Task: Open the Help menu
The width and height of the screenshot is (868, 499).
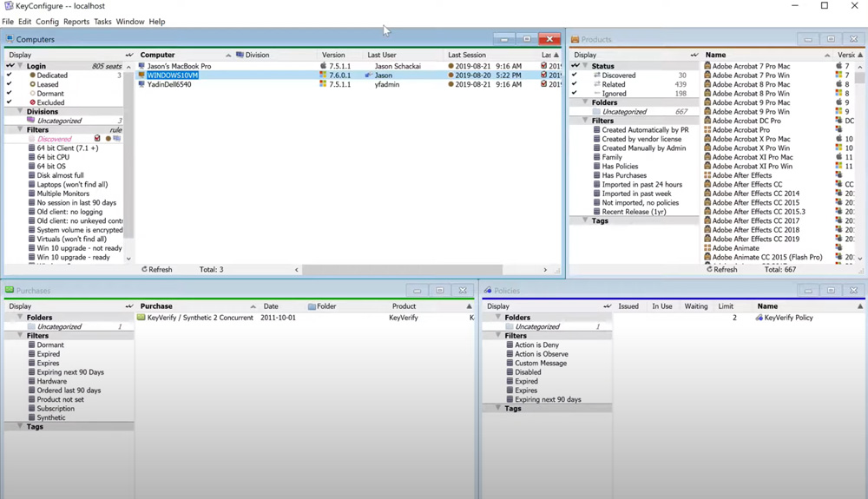Action: coord(156,22)
